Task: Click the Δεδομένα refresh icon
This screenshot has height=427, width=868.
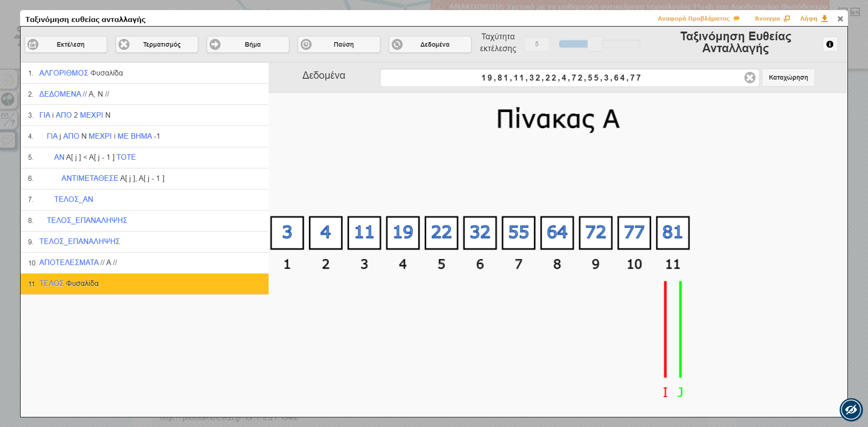Action: click(397, 44)
